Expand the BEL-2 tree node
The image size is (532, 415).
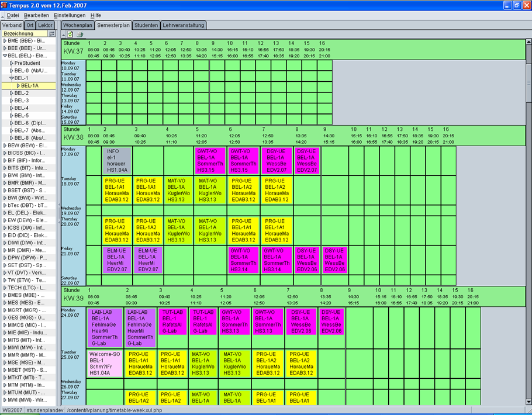point(12,94)
